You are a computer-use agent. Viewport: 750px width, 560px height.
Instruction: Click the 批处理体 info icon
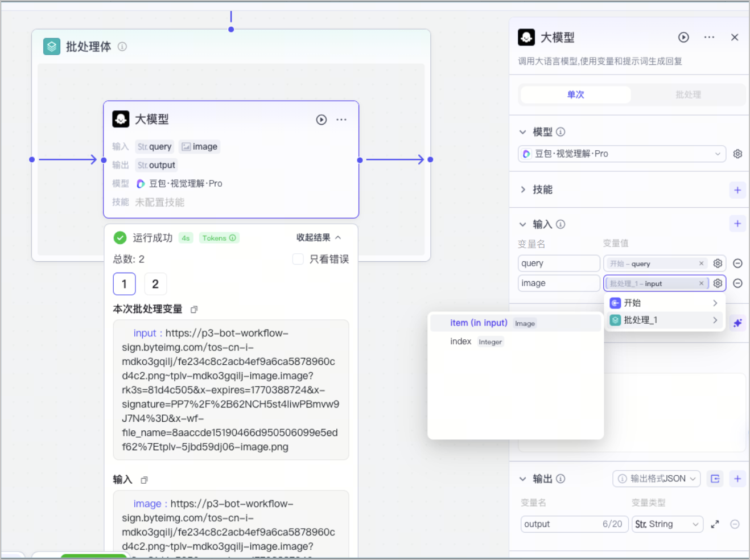(122, 47)
